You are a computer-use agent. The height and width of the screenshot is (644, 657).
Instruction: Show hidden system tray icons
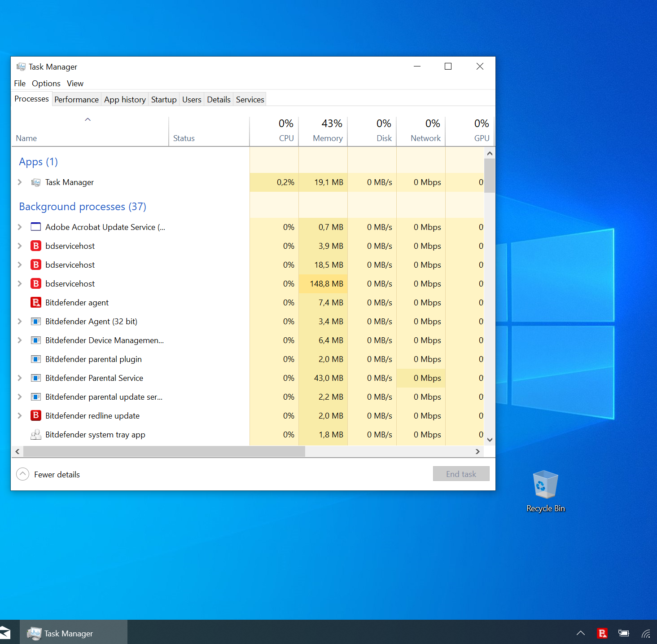point(580,633)
